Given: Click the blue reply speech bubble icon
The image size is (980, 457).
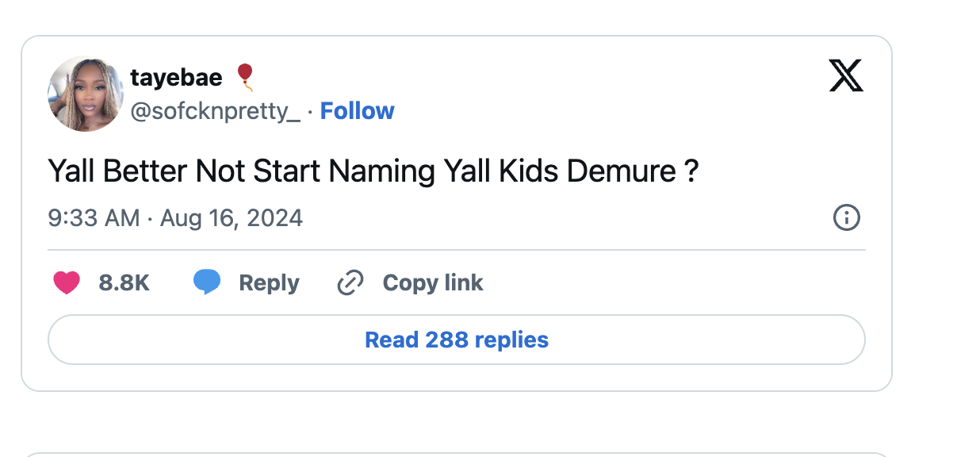Looking at the screenshot, I should coord(207,282).
